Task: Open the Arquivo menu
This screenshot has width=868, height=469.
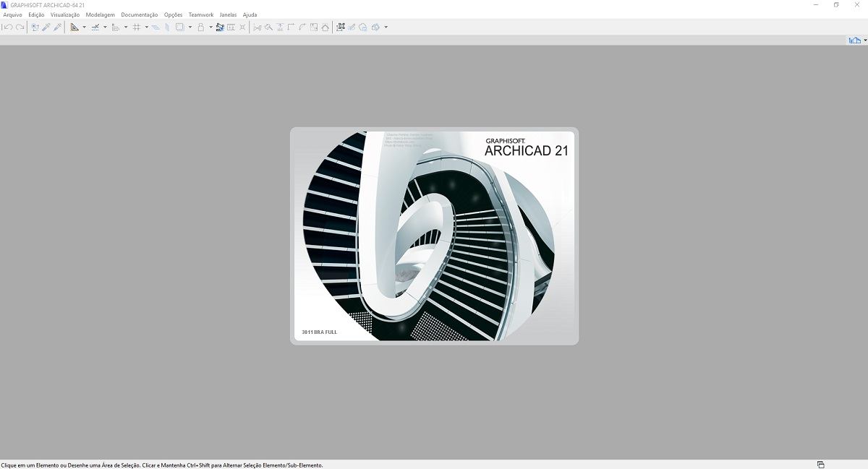Action: (13, 14)
